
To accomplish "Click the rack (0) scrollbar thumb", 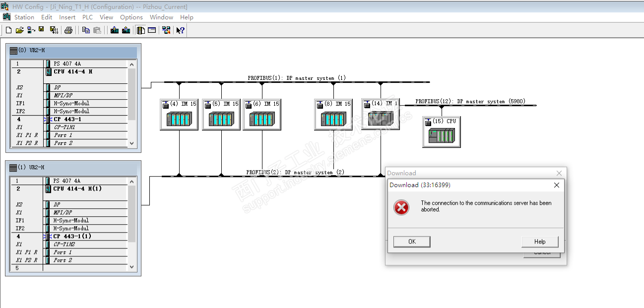I will pyautogui.click(x=131, y=94).
